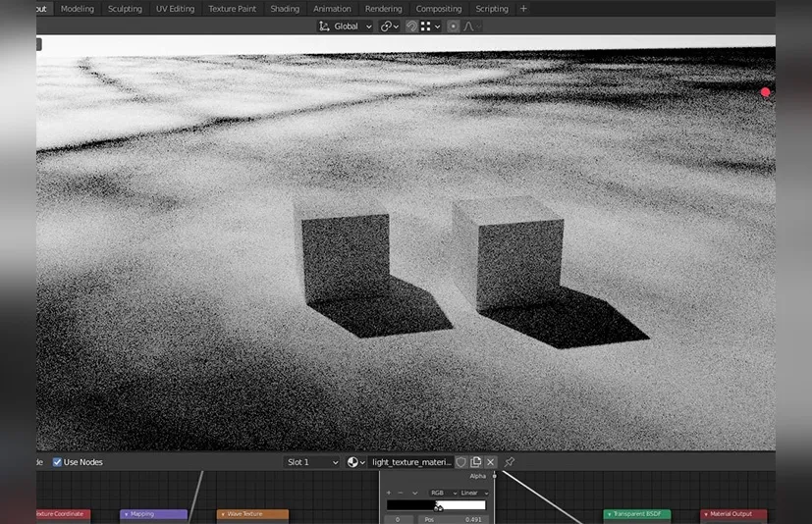
Task: Open the Rendering workspace tab
Action: pos(383,9)
